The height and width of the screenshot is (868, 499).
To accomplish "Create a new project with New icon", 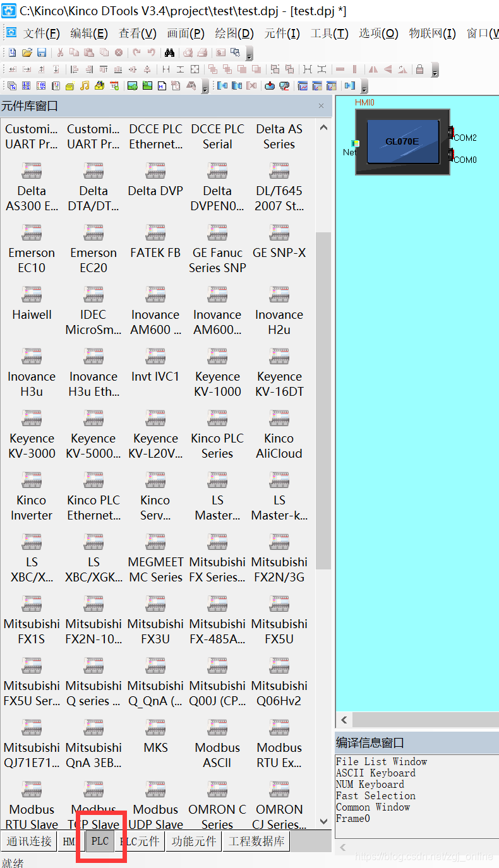I will [x=12, y=52].
